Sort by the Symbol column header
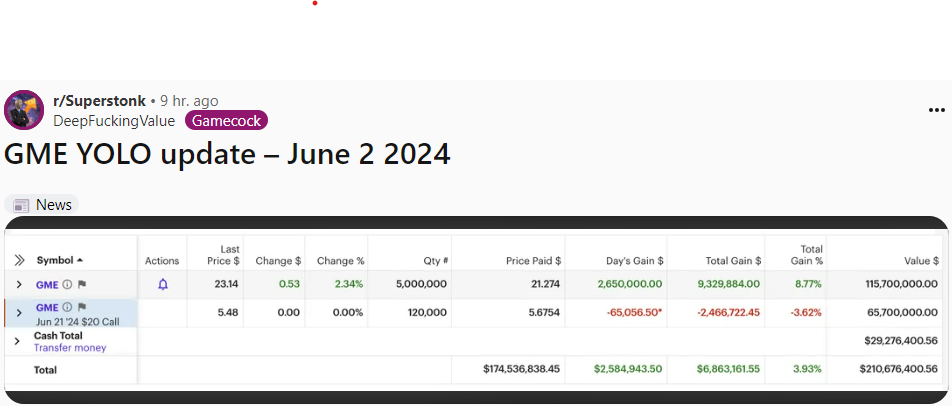952x406 pixels. pos(60,260)
